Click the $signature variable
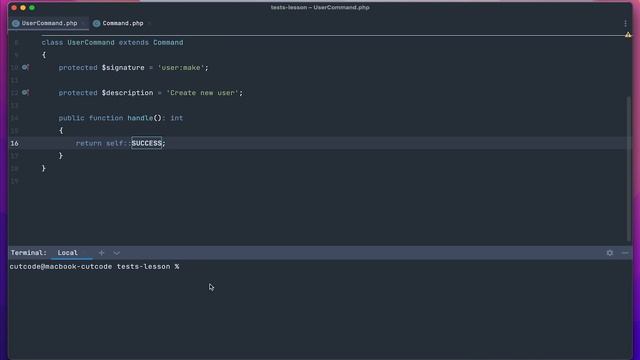Viewport: 640px width, 360px height. (123, 68)
